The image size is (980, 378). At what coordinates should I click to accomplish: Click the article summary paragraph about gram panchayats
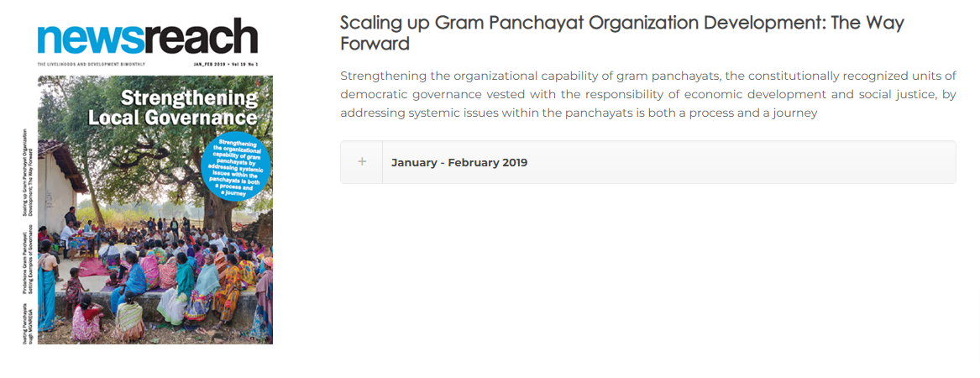[x=648, y=95]
